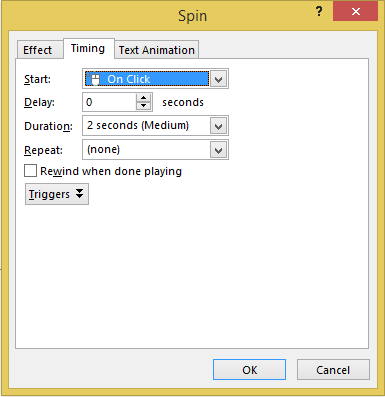Image resolution: width=385 pixels, height=397 pixels.
Task: Expand the Duration dropdown arrow
Action: 219,126
